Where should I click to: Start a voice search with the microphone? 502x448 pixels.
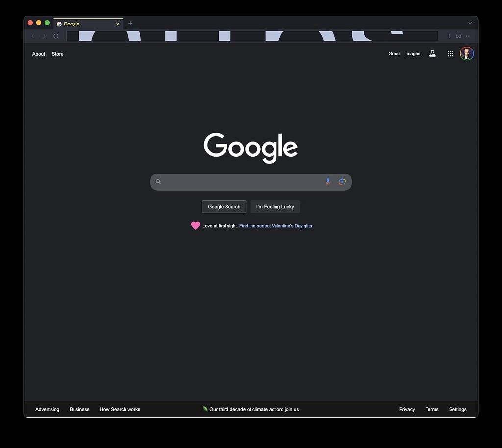tap(328, 182)
